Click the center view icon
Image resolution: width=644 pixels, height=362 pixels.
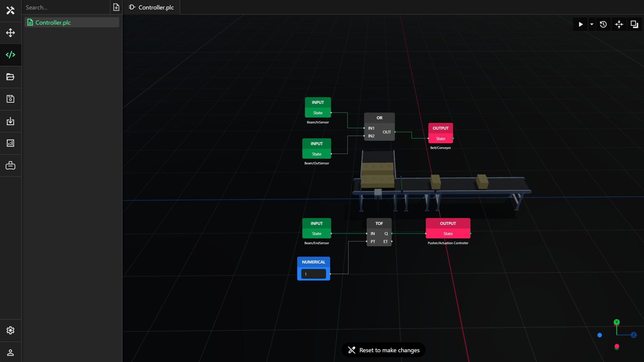pyautogui.click(x=619, y=24)
